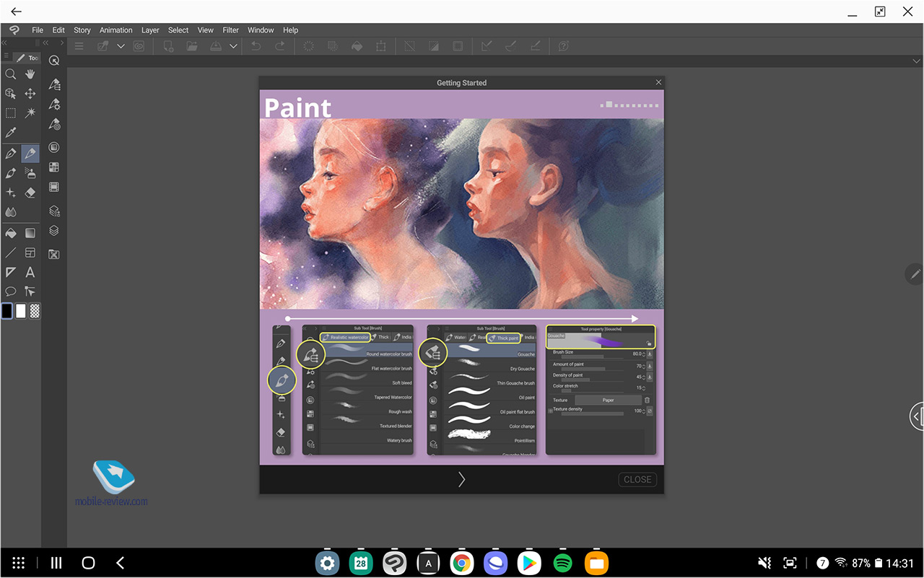
Task: Select the Eraser tool
Action: pos(30,193)
